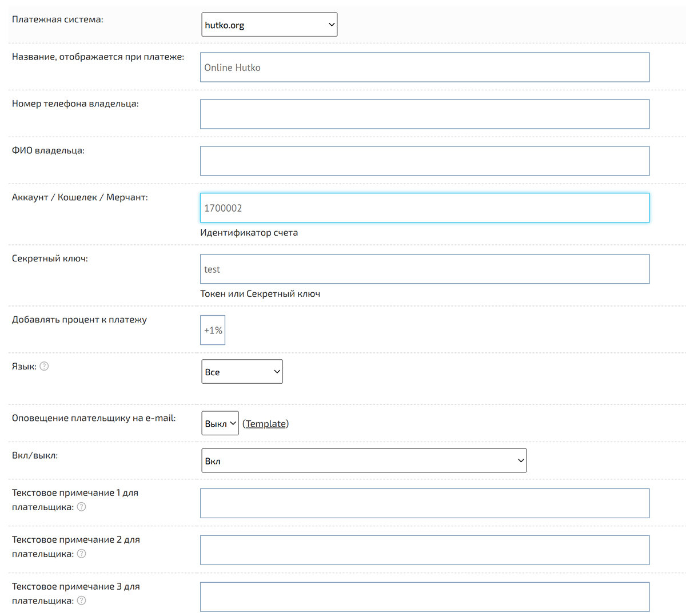Expand the Вкл/выкл dropdown
The height and width of the screenshot is (616, 686).
pyautogui.click(x=364, y=461)
